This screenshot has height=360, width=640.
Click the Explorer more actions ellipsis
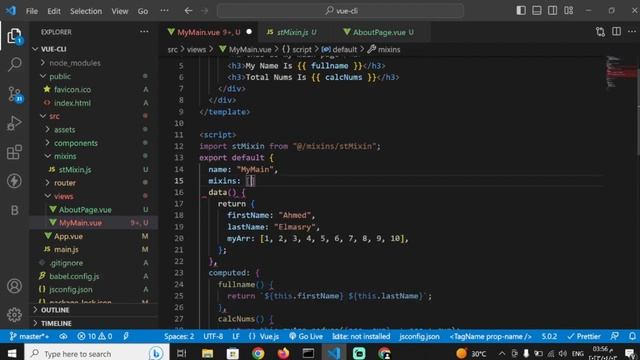click(144, 32)
